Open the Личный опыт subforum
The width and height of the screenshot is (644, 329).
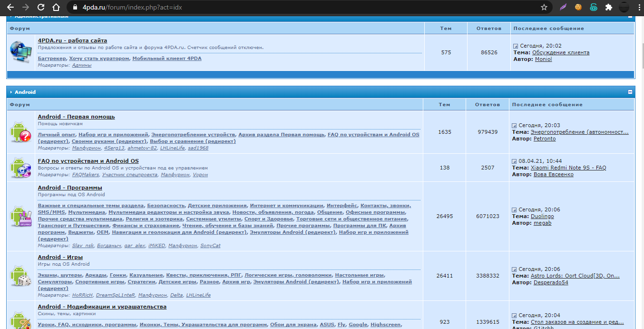[56, 135]
